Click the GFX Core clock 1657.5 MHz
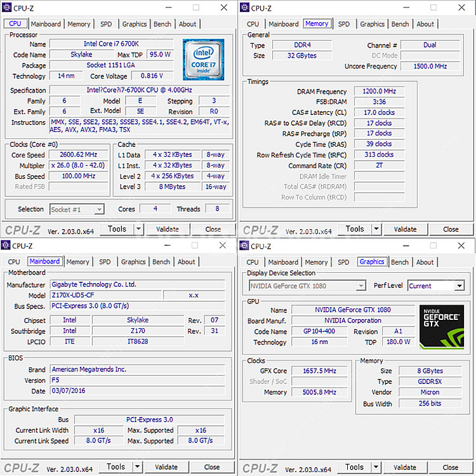The width and height of the screenshot is (476, 476). click(x=319, y=371)
